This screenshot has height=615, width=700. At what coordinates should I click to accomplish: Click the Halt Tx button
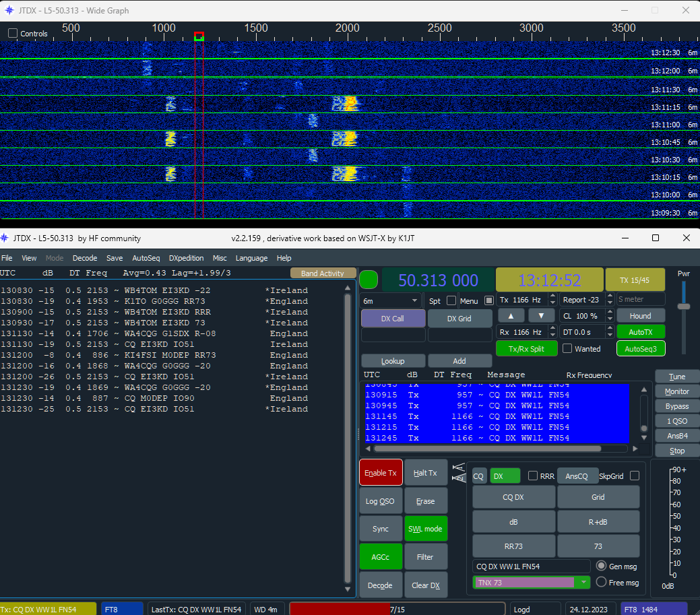coord(425,473)
